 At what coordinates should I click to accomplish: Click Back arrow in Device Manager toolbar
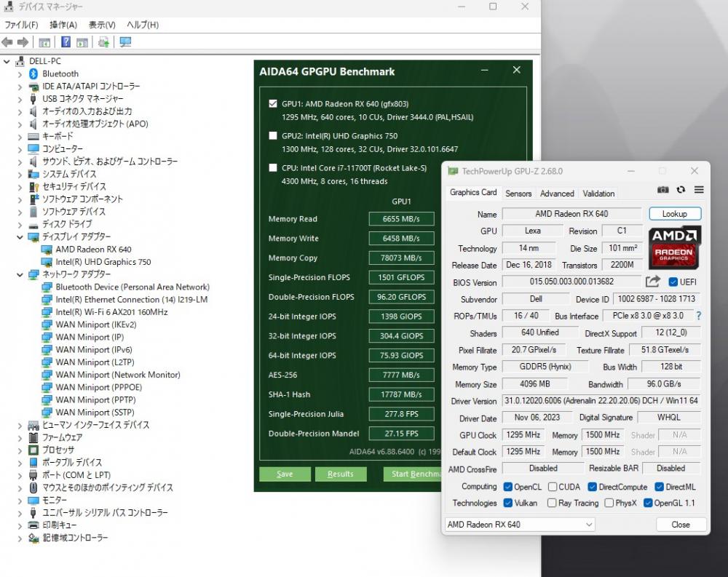(x=7, y=42)
